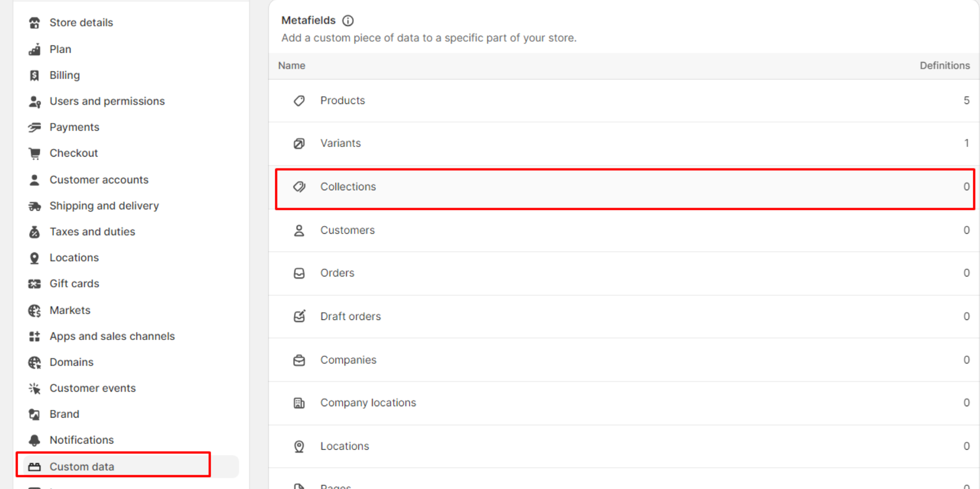This screenshot has height=489, width=980.
Task: Click the Plan chart icon
Action: point(34,49)
